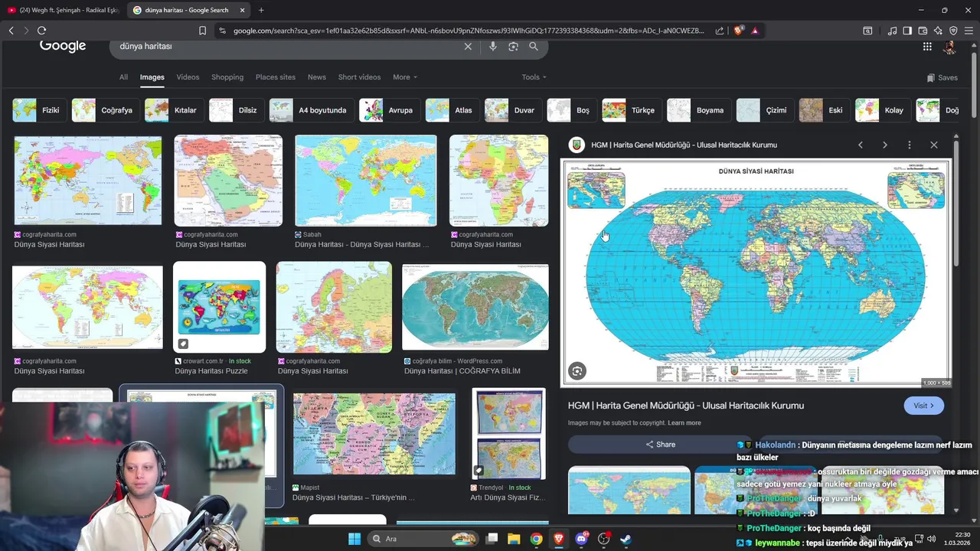This screenshot has width=980, height=551.
Task: Click the Share button under preview
Action: point(660,445)
